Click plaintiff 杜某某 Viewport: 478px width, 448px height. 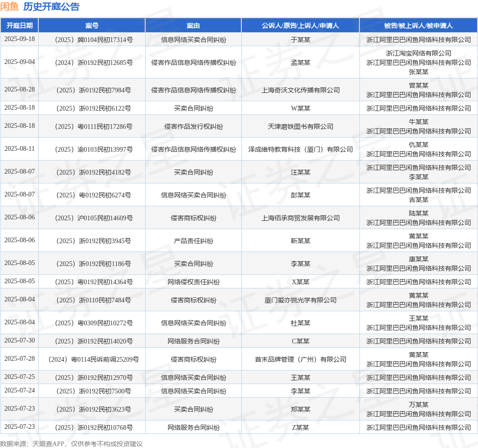pos(301,323)
